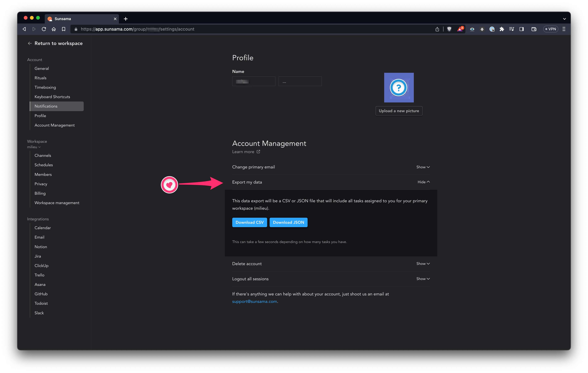Go back using the browser back arrow
This screenshot has height=373, width=588.
tap(24, 29)
